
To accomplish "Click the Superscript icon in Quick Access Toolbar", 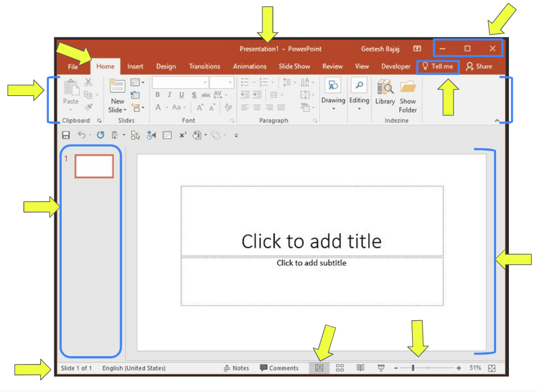I will pyautogui.click(x=183, y=135).
